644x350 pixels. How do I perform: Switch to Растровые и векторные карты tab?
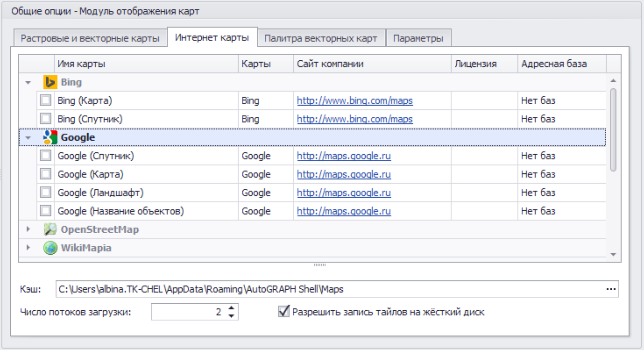pos(90,38)
